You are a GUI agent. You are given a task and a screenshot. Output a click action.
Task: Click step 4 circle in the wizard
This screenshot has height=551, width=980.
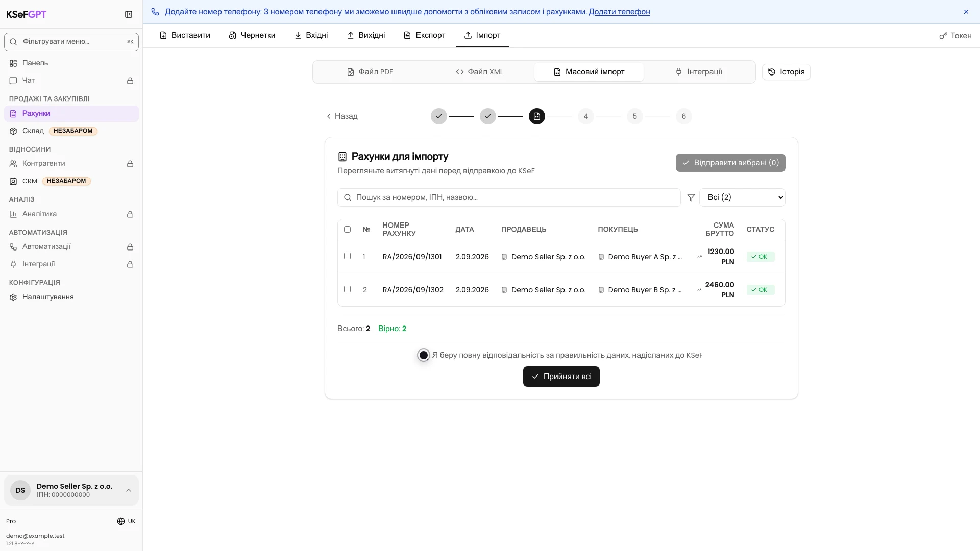586,116
